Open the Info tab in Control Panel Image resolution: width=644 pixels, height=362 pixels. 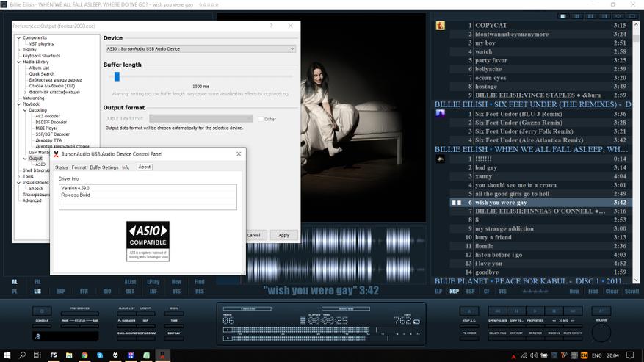point(126,167)
